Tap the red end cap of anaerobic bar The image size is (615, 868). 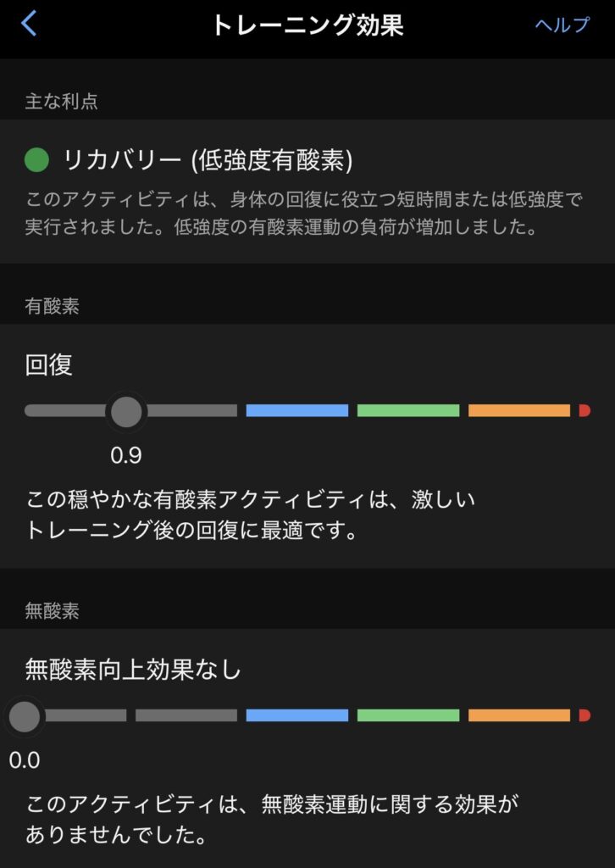585,715
